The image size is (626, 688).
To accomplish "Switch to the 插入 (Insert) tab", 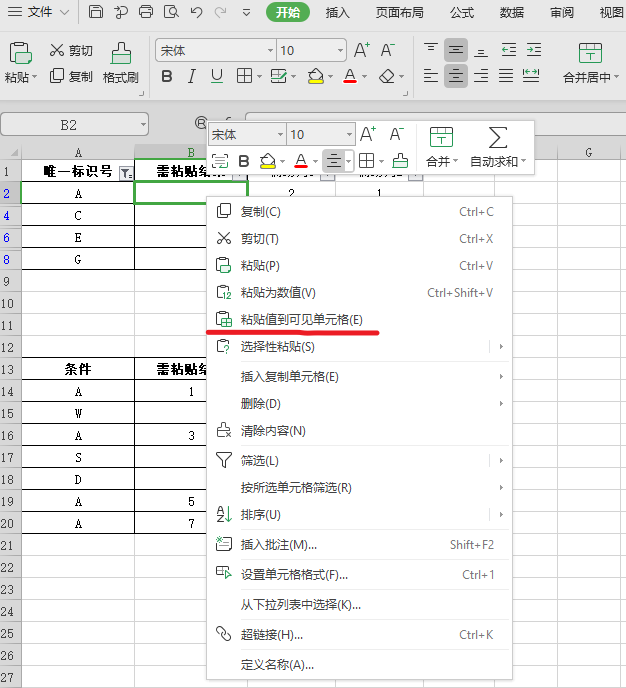I will pos(337,12).
